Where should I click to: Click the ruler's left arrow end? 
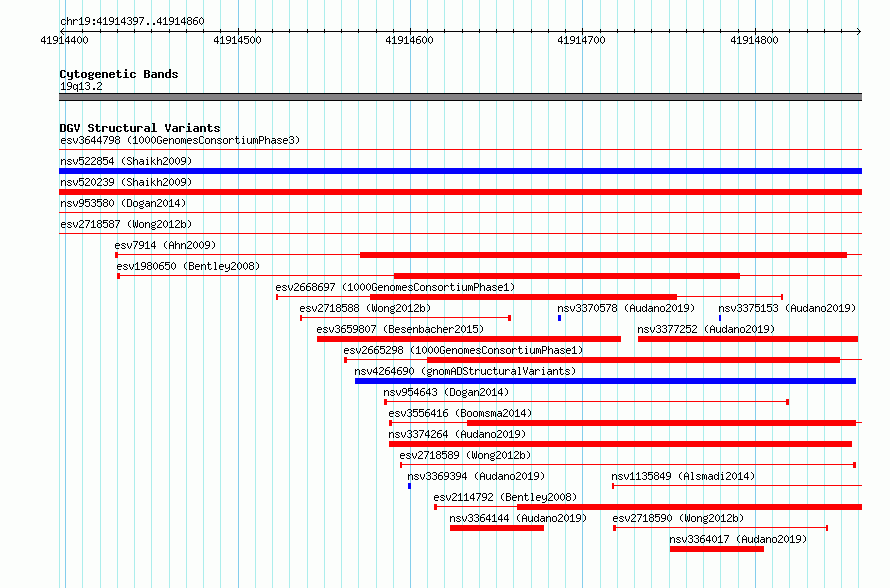(62, 31)
